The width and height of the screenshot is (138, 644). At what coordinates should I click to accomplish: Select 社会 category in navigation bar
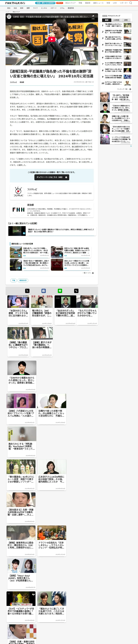(x=15, y=8)
